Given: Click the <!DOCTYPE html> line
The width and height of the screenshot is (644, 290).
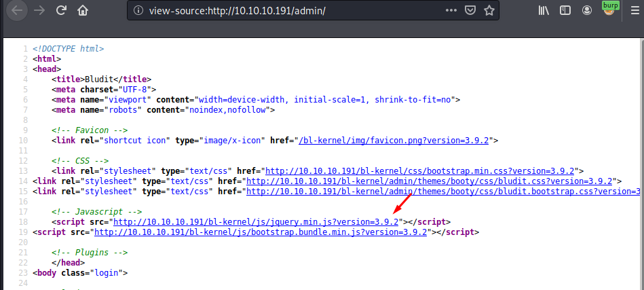Looking at the screenshot, I should [68, 49].
